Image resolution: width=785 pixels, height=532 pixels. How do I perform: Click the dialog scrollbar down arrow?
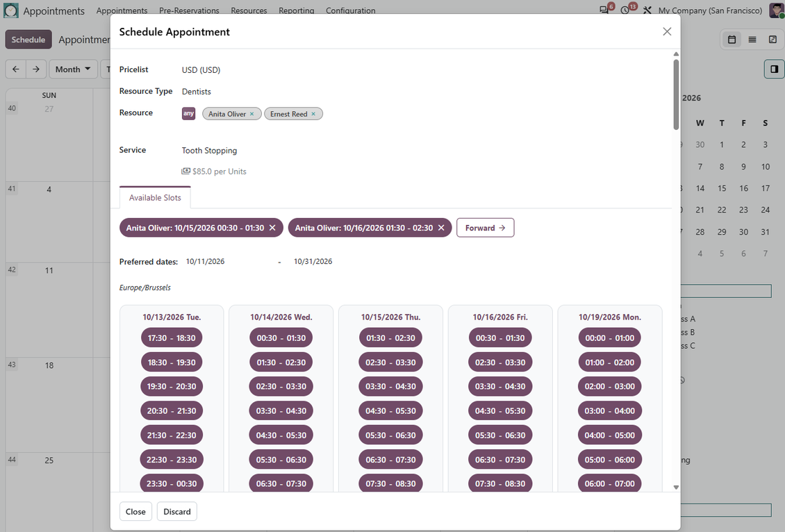pos(676,487)
